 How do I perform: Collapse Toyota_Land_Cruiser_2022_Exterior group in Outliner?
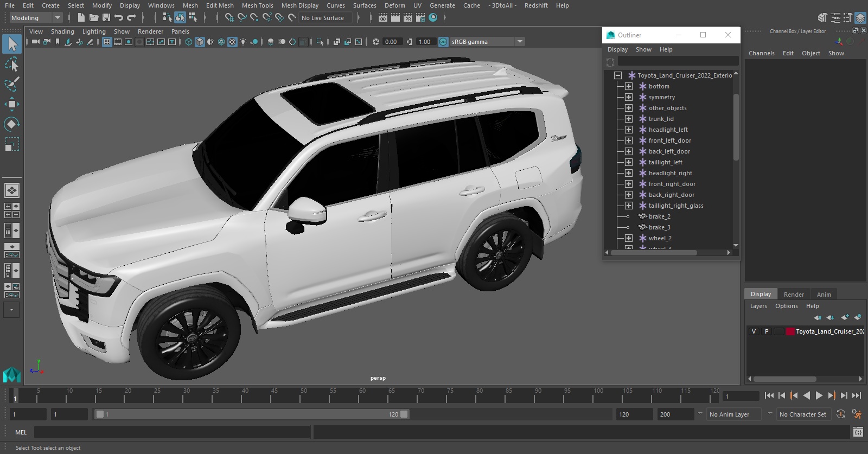(618, 75)
